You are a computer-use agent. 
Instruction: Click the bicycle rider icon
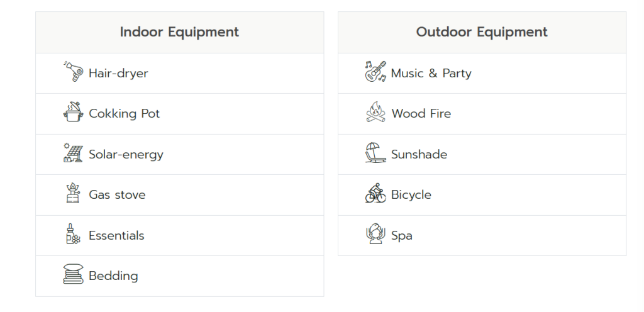coord(375,194)
